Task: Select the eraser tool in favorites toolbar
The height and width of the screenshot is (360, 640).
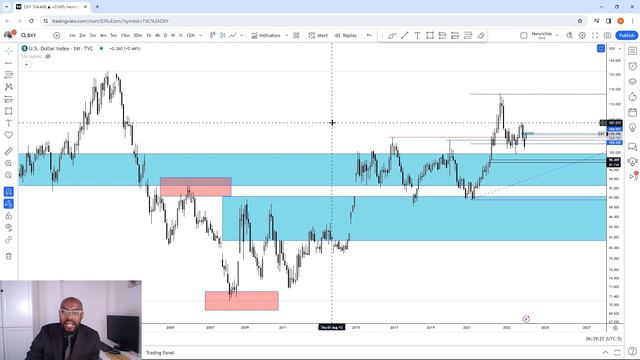Action: tap(481, 36)
